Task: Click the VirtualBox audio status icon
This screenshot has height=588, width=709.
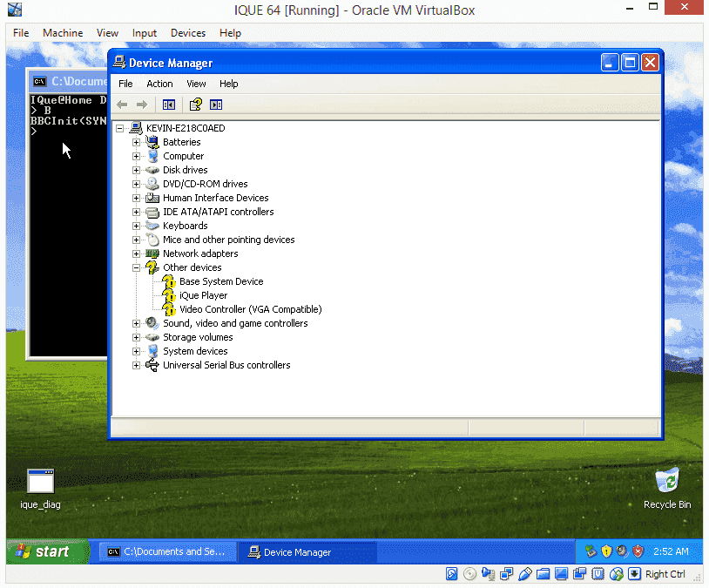Action: (488, 574)
